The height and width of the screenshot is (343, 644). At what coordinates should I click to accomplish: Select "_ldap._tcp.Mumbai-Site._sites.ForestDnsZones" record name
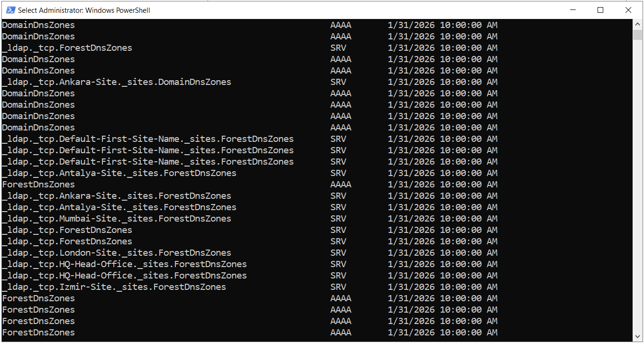pos(117,219)
